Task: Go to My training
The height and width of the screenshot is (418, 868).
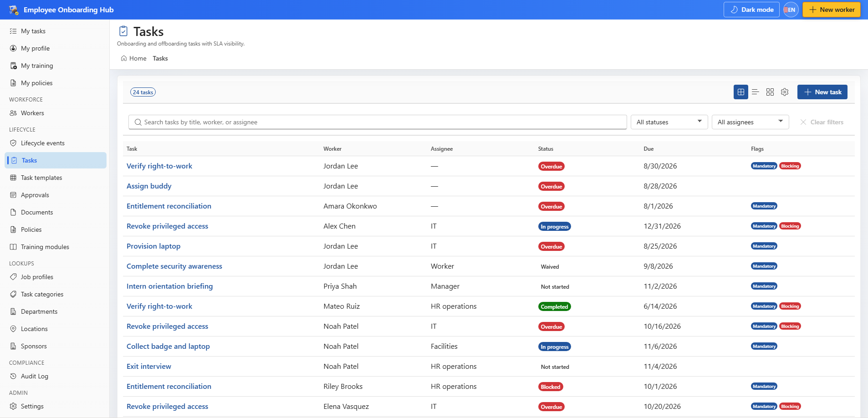Action: tap(56, 66)
